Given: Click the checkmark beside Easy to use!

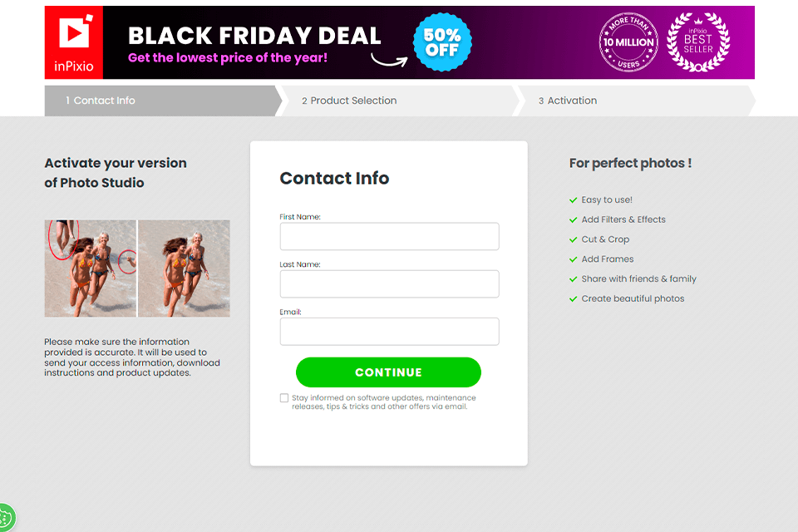Looking at the screenshot, I should pos(574,200).
